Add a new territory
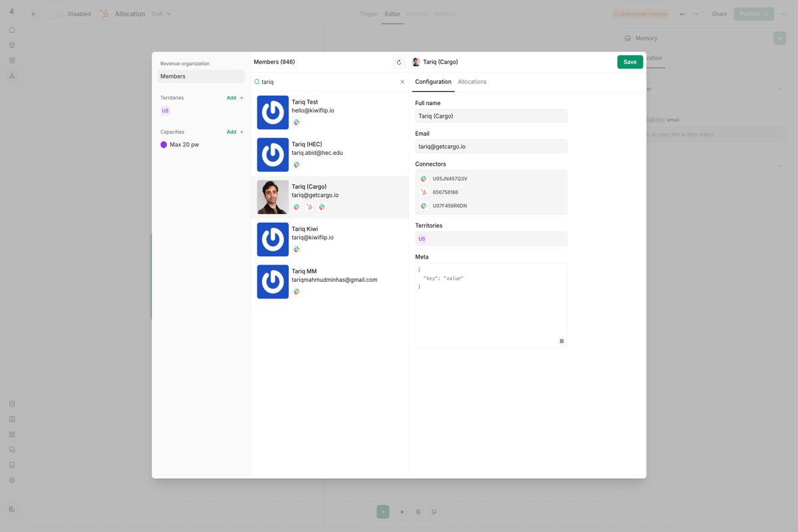Screen dimensions: 798x532 pos(235,98)
